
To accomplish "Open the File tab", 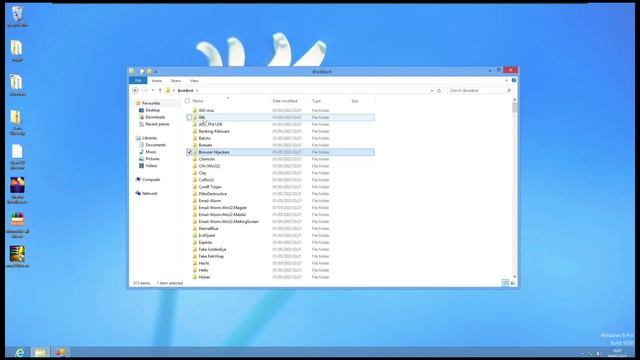I will (x=138, y=80).
